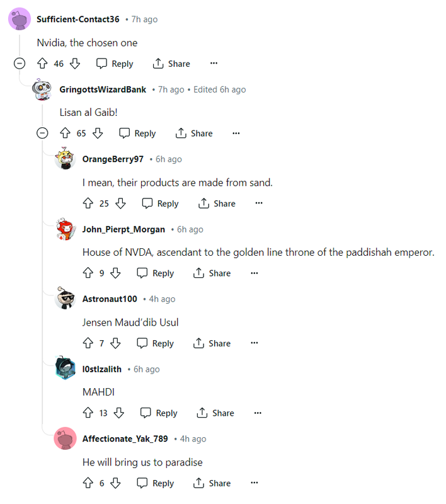Downvote John_Pierpt_Morgan's House of NVDA comment
The height and width of the screenshot is (504, 446).
click(x=115, y=273)
